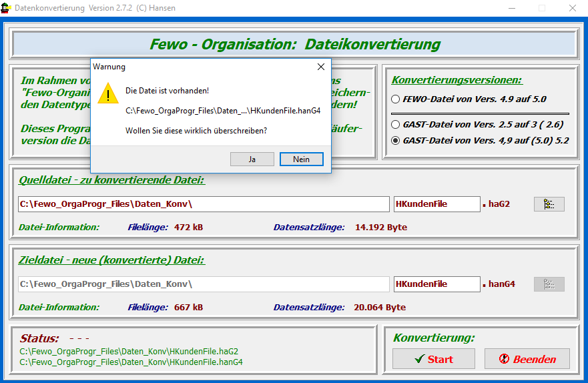Click the HKundenFile.hanG4 path in Status

[131, 362]
